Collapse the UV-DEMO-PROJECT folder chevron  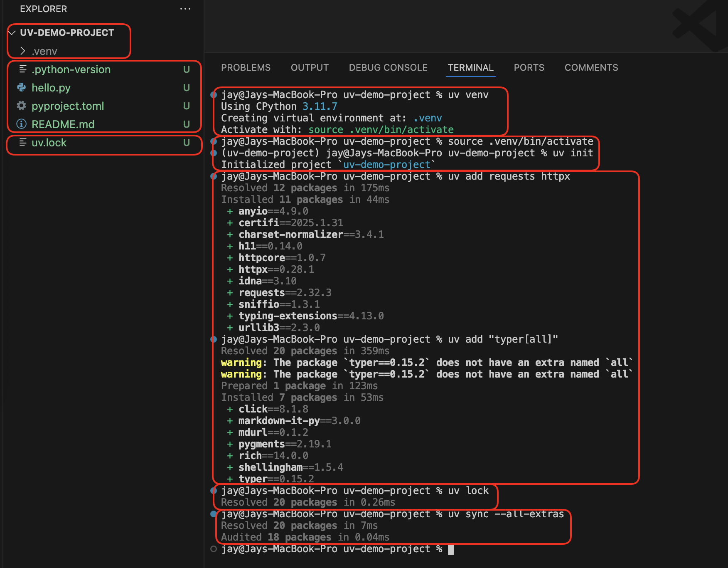(x=12, y=32)
